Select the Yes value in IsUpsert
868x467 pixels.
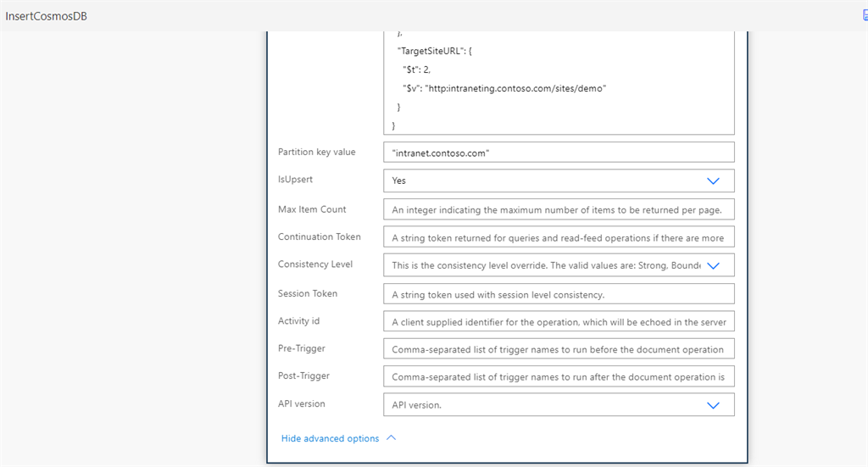point(398,181)
